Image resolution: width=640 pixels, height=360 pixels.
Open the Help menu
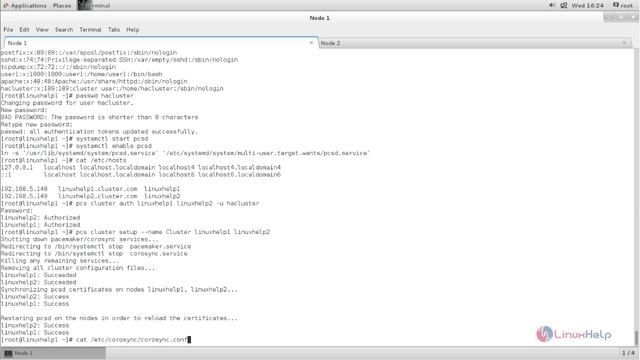132,30
